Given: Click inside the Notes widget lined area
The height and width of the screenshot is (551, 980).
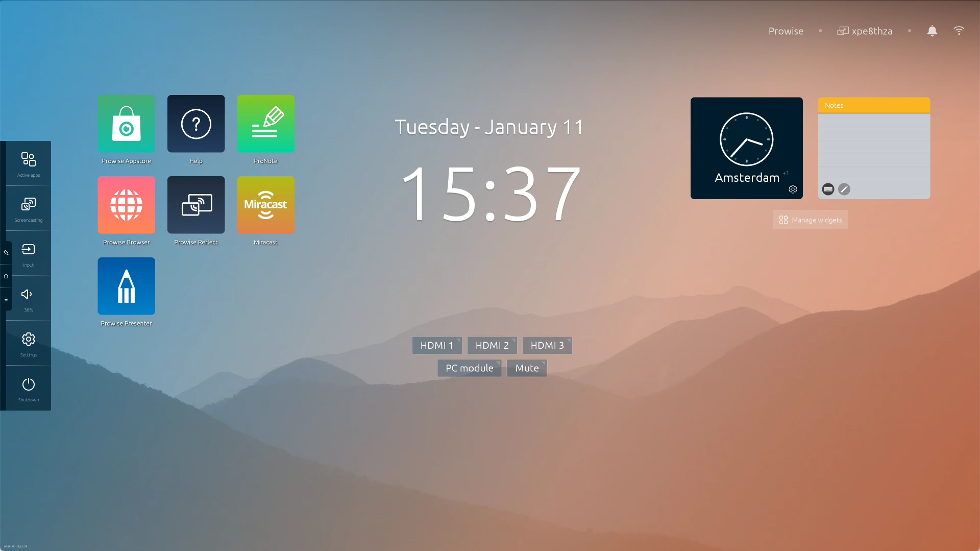Looking at the screenshot, I should pos(874,147).
